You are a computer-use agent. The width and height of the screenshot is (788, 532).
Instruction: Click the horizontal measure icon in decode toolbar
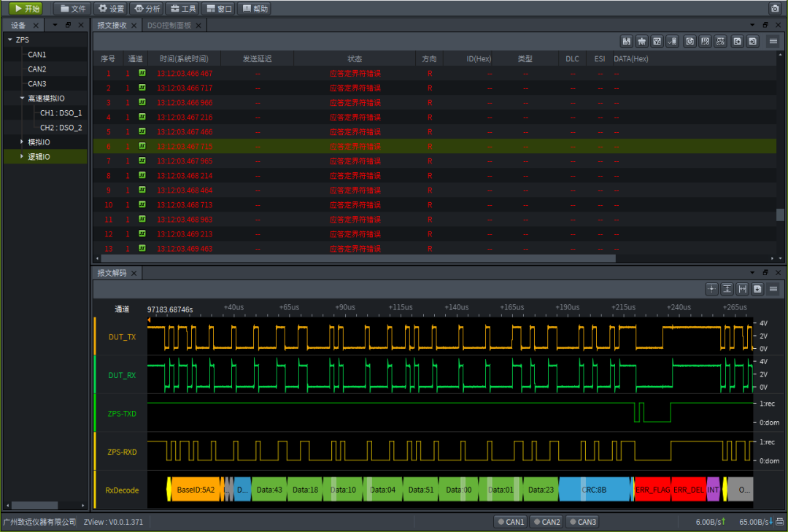[x=742, y=289]
